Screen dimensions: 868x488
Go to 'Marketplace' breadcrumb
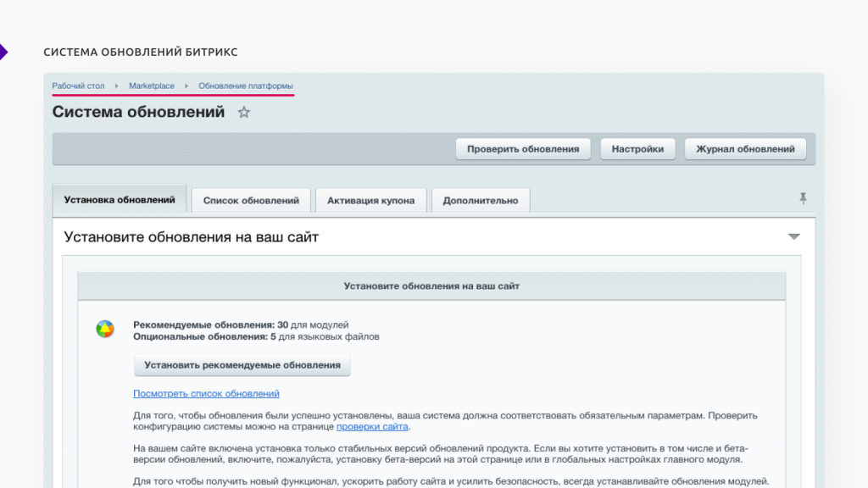click(x=152, y=86)
